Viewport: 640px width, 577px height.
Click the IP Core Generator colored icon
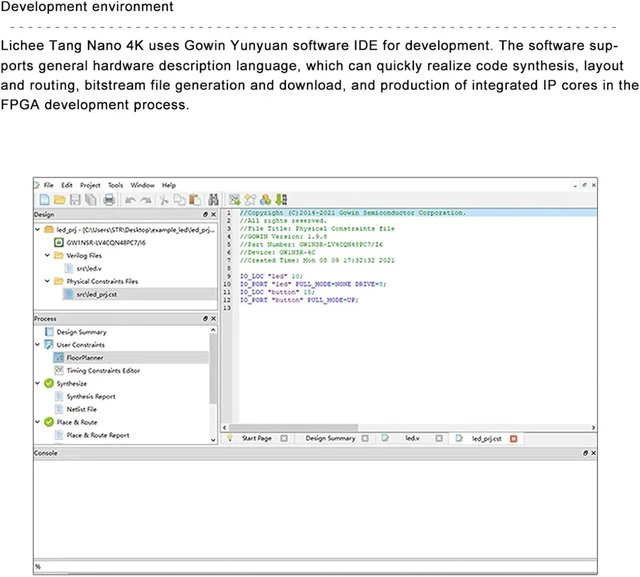pyautogui.click(x=265, y=200)
